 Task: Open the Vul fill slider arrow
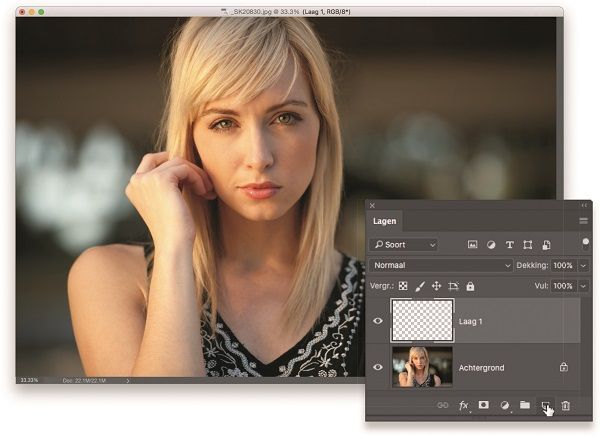coord(584,286)
